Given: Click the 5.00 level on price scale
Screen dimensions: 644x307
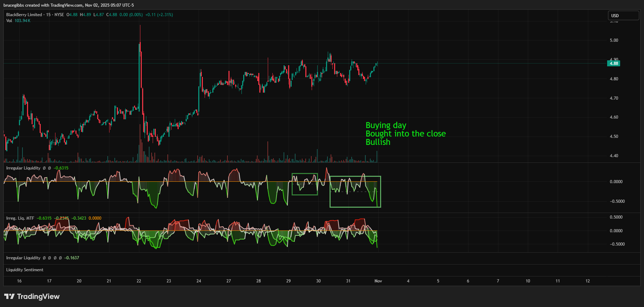Looking at the screenshot, I should pyautogui.click(x=614, y=40).
